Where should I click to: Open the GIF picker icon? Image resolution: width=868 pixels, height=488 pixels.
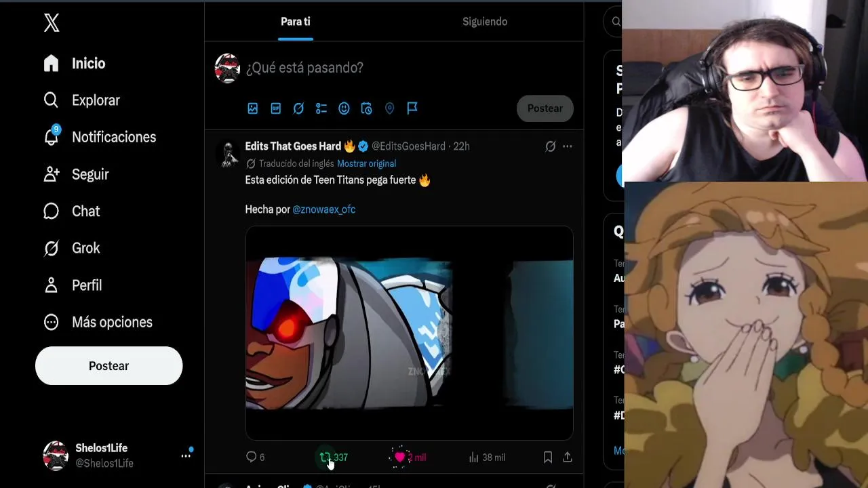tap(276, 108)
